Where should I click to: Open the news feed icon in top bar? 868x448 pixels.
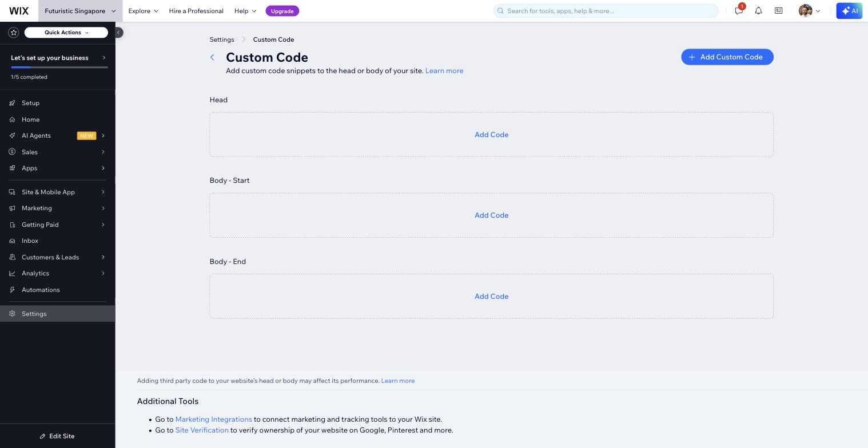coord(778,11)
